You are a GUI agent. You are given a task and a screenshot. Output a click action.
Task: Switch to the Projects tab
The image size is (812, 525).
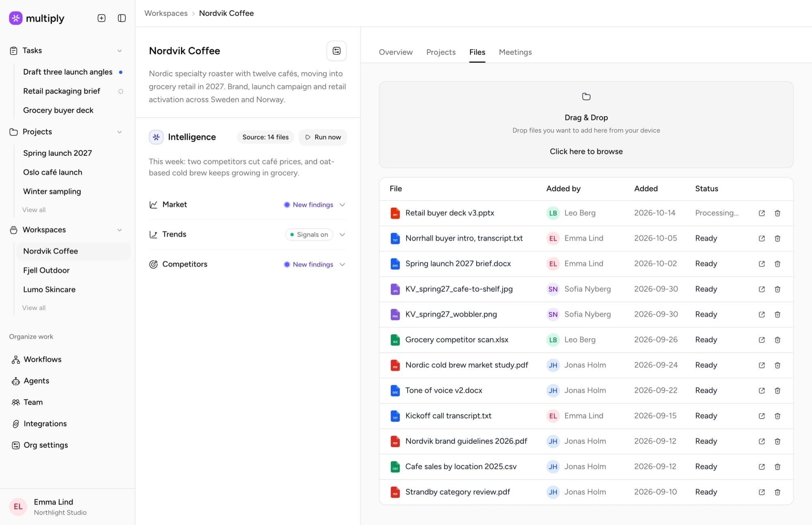tap(441, 52)
